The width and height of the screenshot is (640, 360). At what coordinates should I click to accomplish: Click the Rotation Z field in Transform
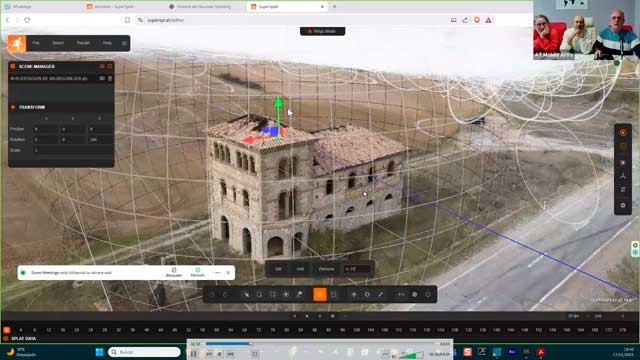click(x=100, y=140)
